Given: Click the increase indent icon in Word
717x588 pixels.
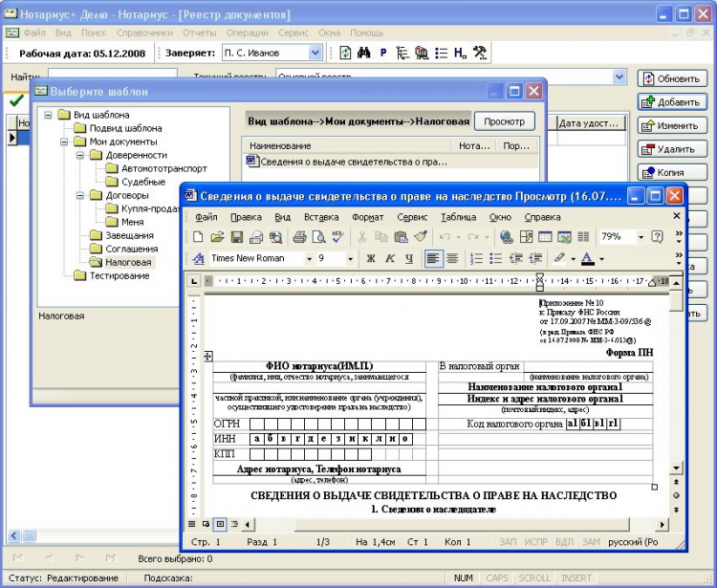Looking at the screenshot, I should click(535, 259).
